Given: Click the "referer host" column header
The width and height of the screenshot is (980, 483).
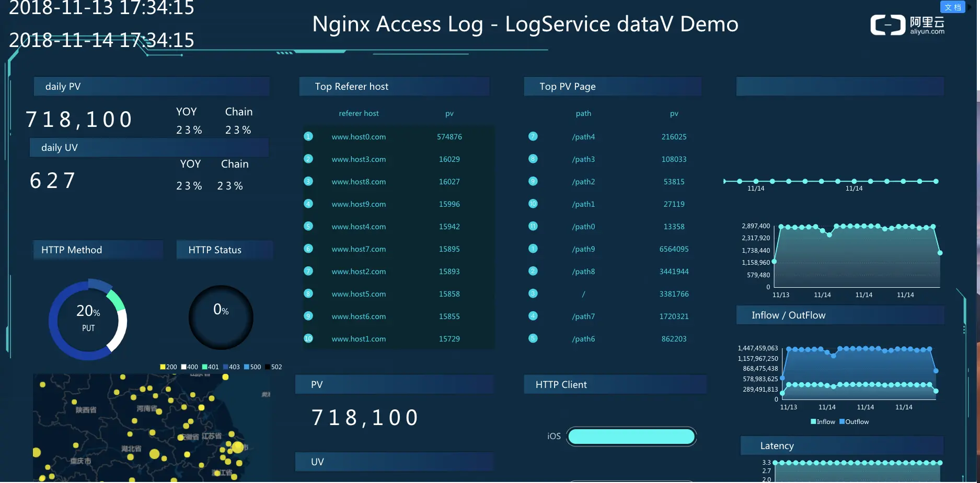Looking at the screenshot, I should pos(359,113).
